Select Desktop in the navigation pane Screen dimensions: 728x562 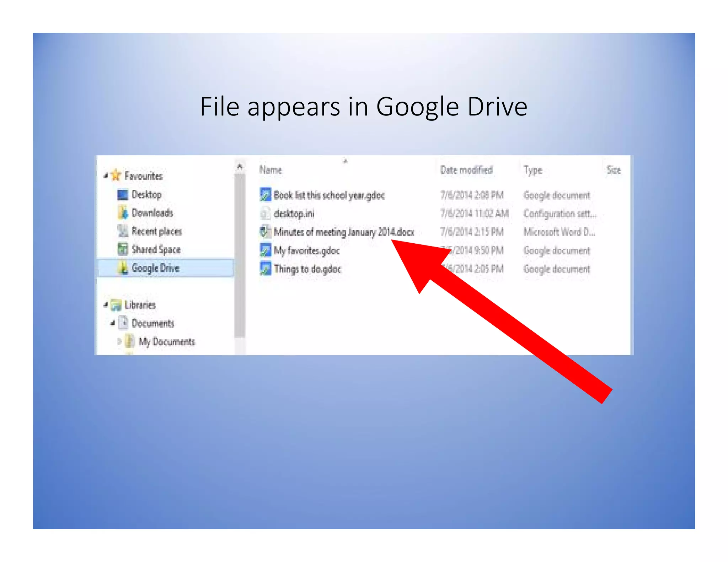pos(146,195)
